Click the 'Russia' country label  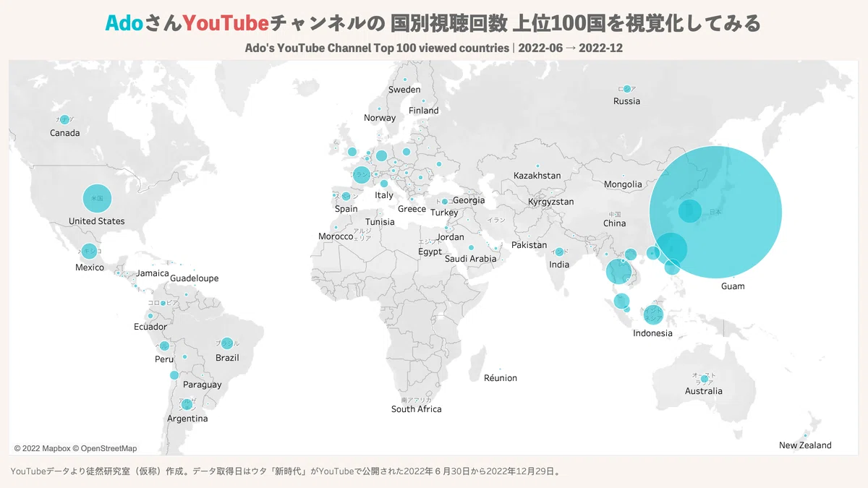tap(627, 101)
